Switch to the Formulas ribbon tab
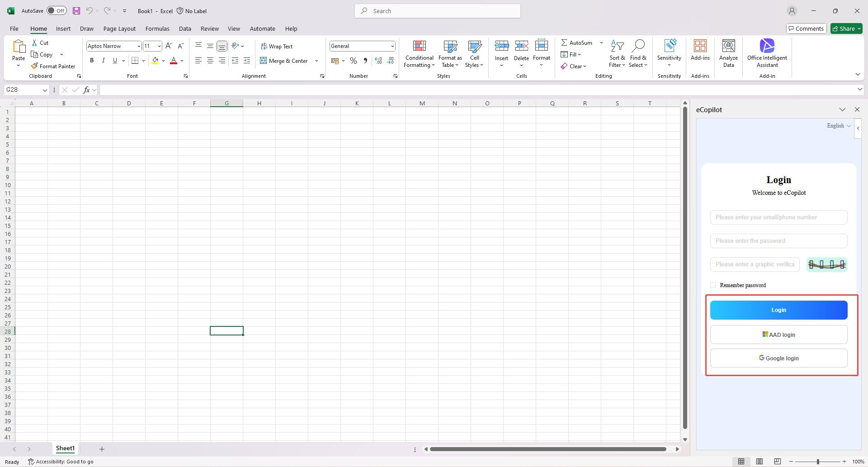The image size is (868, 467). click(157, 28)
